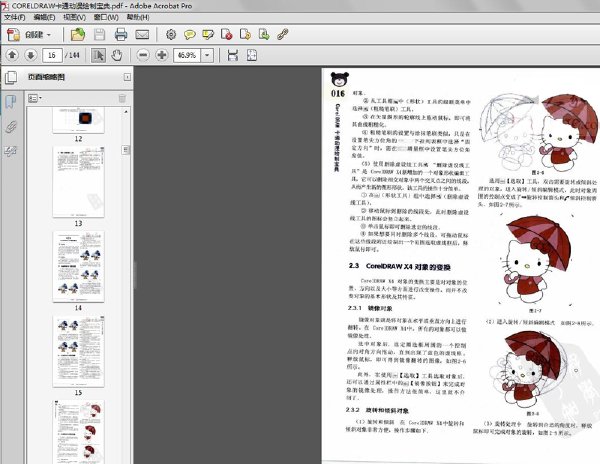Select the highlight text tool icon

click(208, 35)
